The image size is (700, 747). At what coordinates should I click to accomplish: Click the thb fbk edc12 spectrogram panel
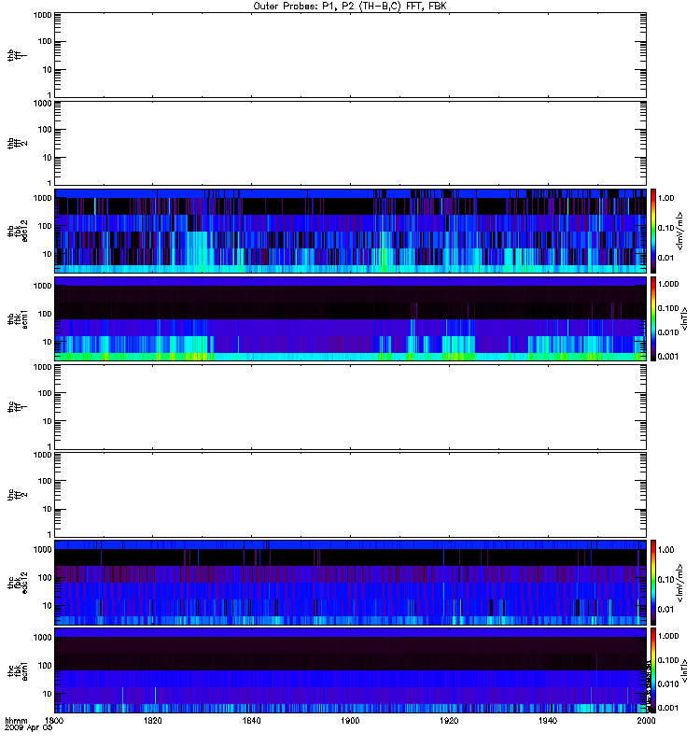(x=350, y=231)
